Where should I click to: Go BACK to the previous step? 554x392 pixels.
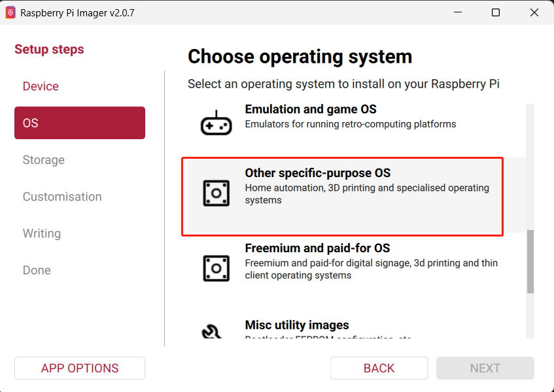point(379,368)
